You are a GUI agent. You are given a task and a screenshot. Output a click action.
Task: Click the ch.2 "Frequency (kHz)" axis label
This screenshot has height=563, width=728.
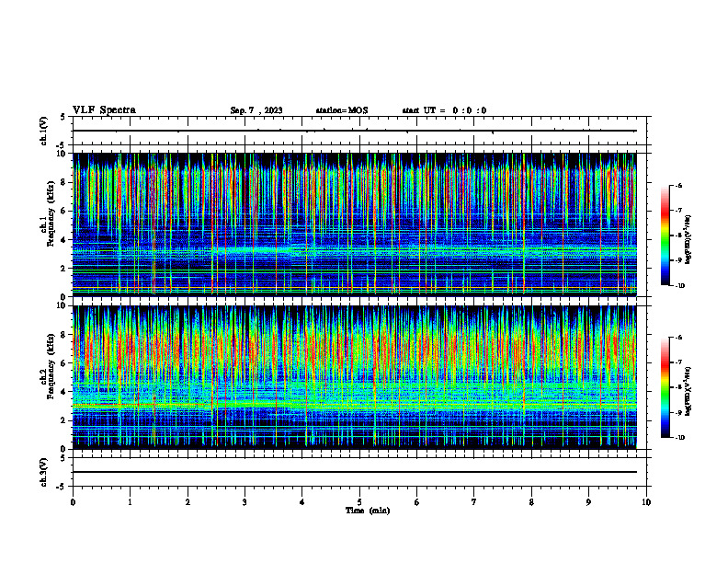(50, 366)
